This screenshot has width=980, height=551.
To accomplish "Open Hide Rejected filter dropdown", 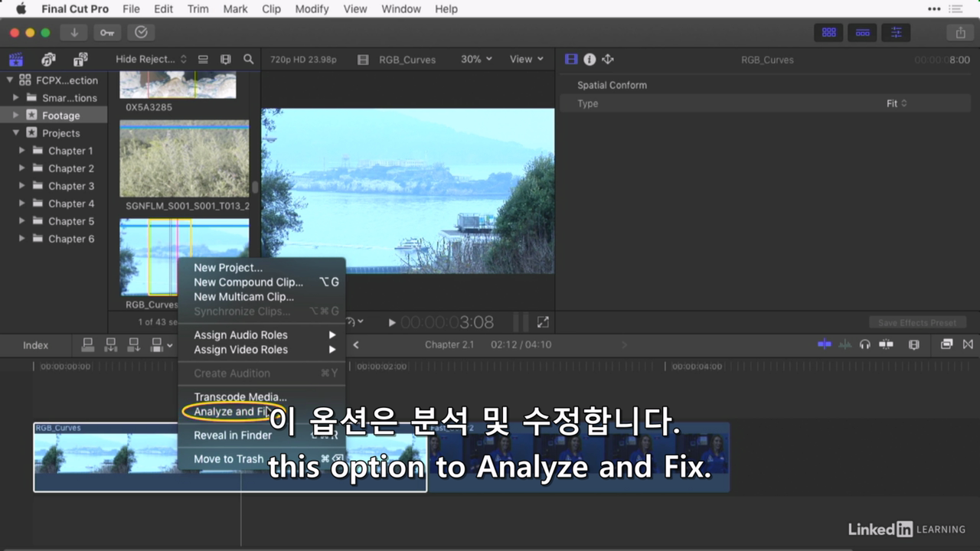I will click(x=151, y=59).
